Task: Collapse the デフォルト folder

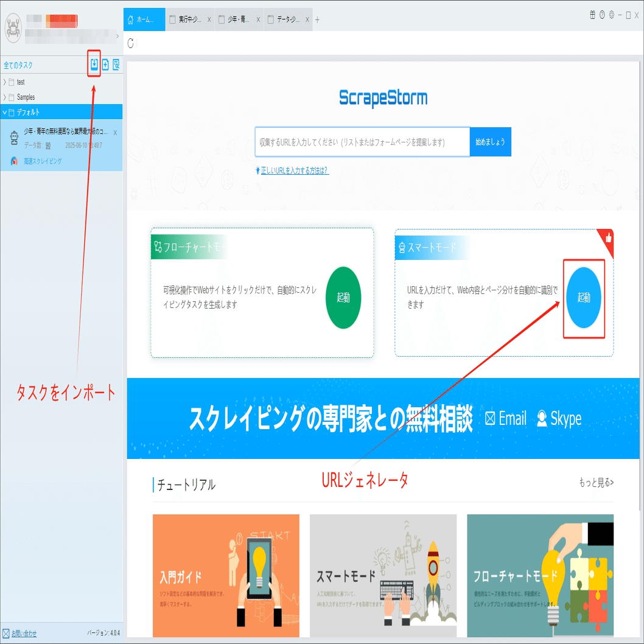Action: tap(4, 112)
